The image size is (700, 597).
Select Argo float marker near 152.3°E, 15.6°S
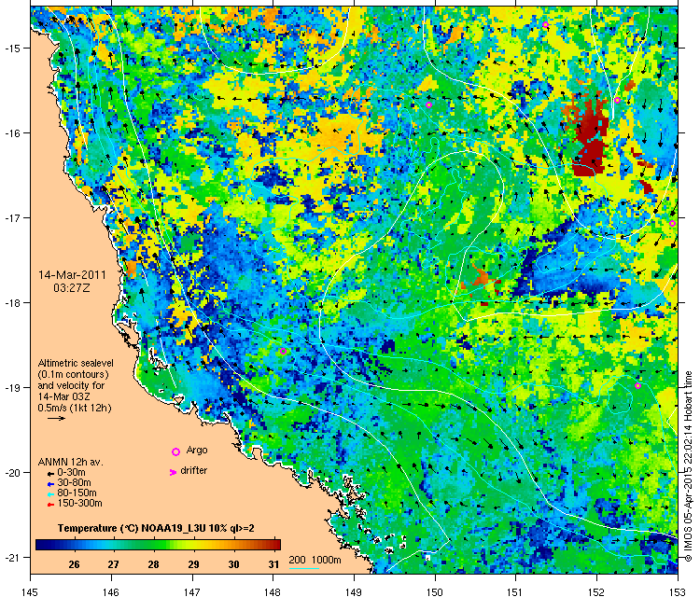tap(618, 100)
